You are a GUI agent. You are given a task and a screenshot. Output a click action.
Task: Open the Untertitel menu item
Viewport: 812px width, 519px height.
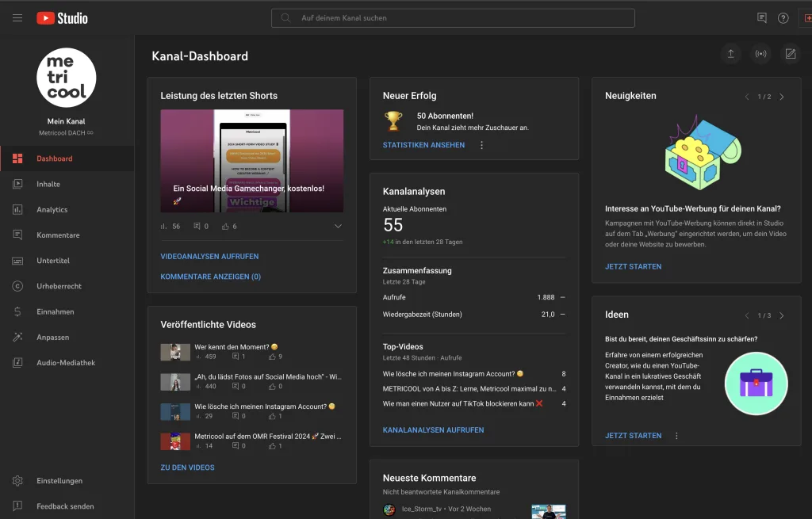pyautogui.click(x=67, y=261)
